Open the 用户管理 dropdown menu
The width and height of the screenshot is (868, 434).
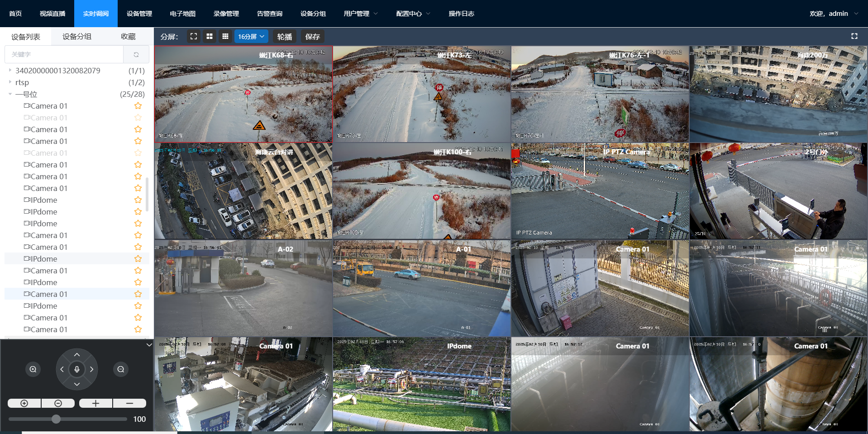coord(361,14)
